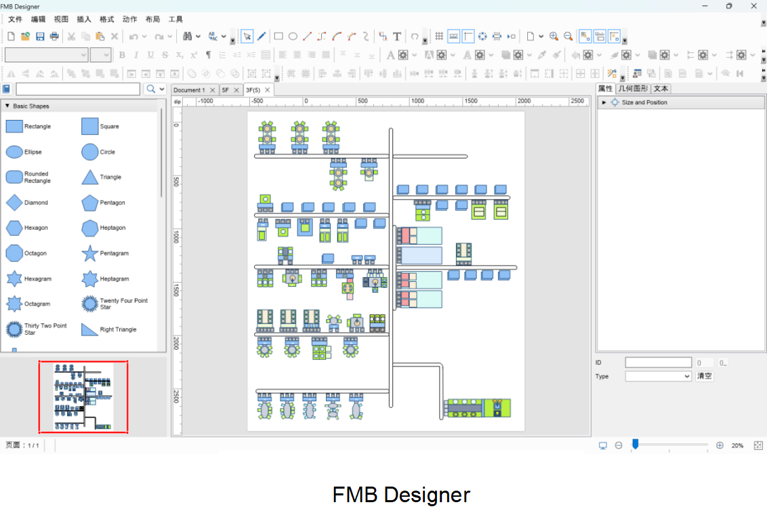Pick the Hexagon shape
The image size is (767, 532).
(14, 228)
